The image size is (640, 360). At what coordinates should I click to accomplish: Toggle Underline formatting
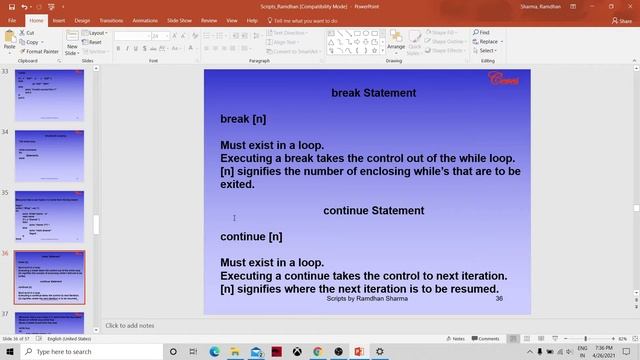pyautogui.click(x=136, y=49)
